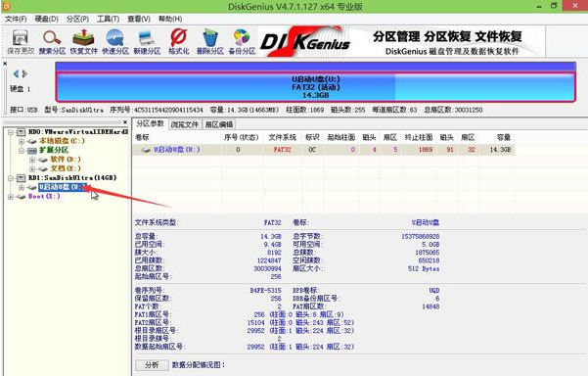Screen dimensions: 588x376
Task: Click the 格式化 format icon
Action: (x=178, y=42)
